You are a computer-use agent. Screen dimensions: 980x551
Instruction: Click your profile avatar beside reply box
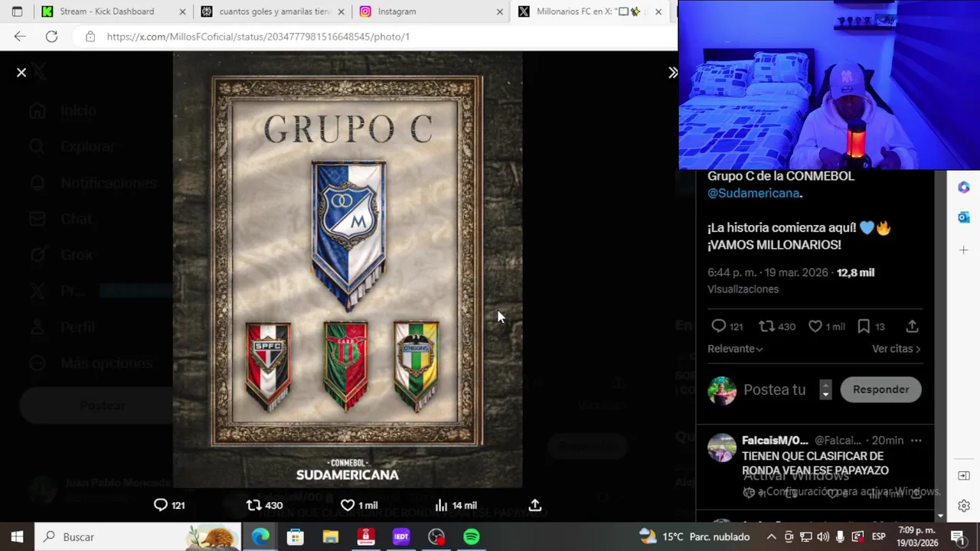(722, 390)
